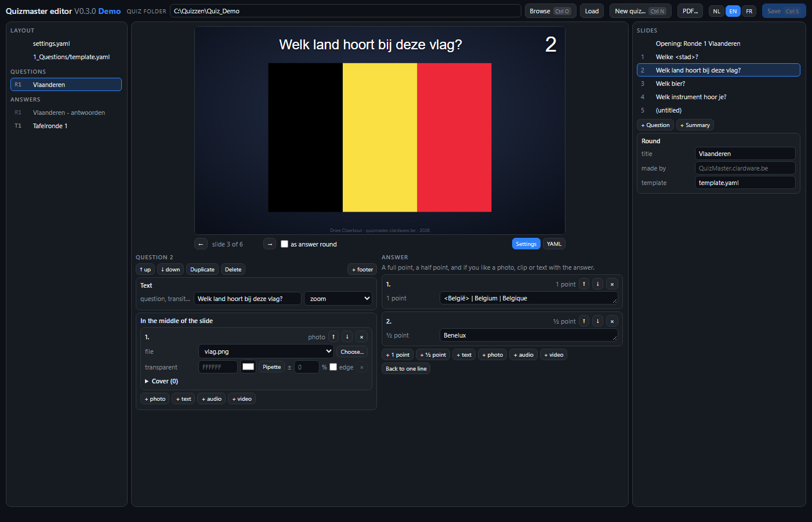
Task: Open the zoom transition dropdown
Action: point(338,299)
